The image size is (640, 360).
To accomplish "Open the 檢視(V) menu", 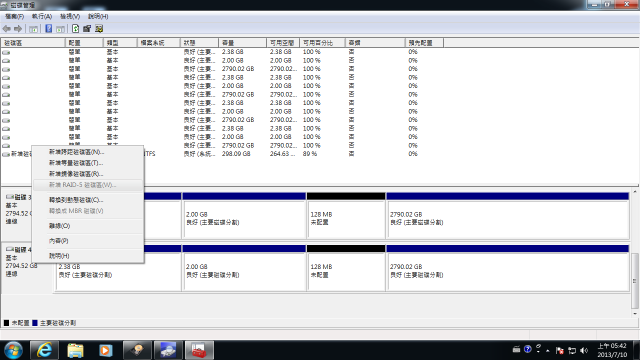I will 70,16.
